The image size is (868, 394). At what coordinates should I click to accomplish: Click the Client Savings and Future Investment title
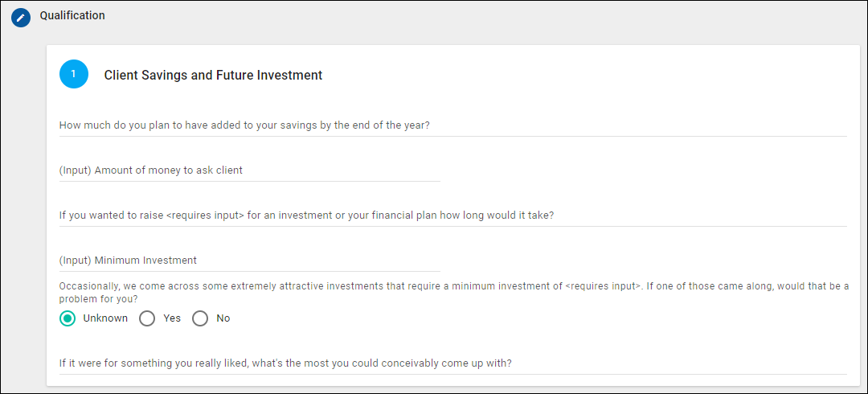213,76
